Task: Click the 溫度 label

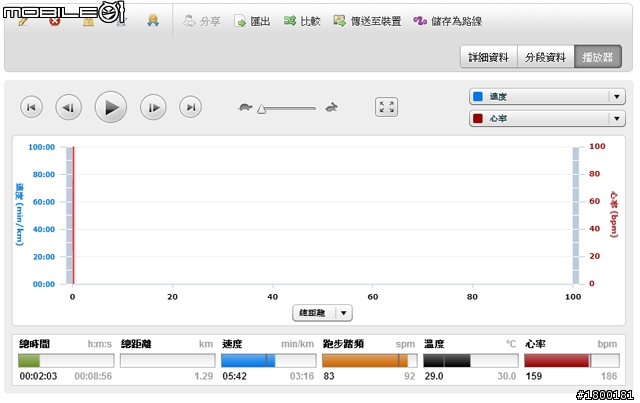Action: [x=434, y=344]
